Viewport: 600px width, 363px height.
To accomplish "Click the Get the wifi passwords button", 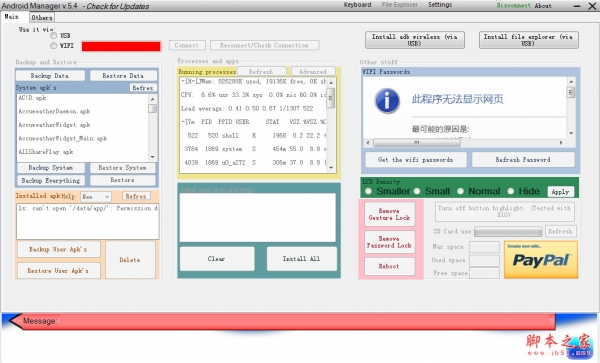I will 416,160.
